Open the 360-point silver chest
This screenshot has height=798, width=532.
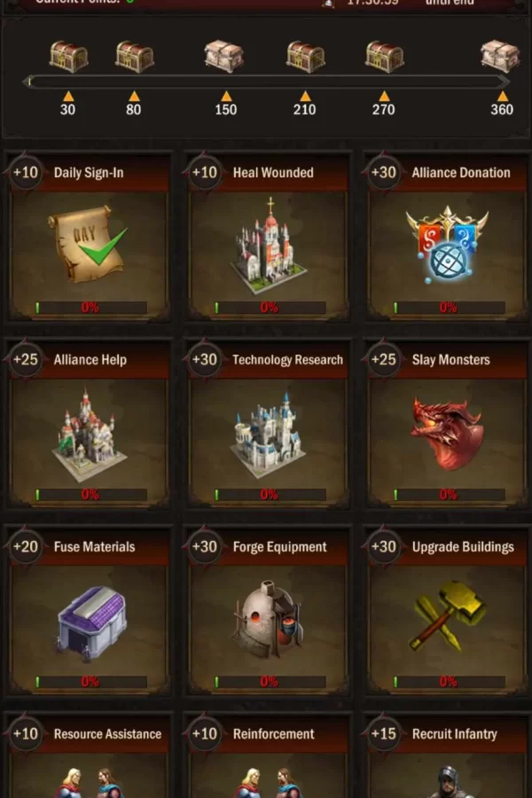coord(500,56)
